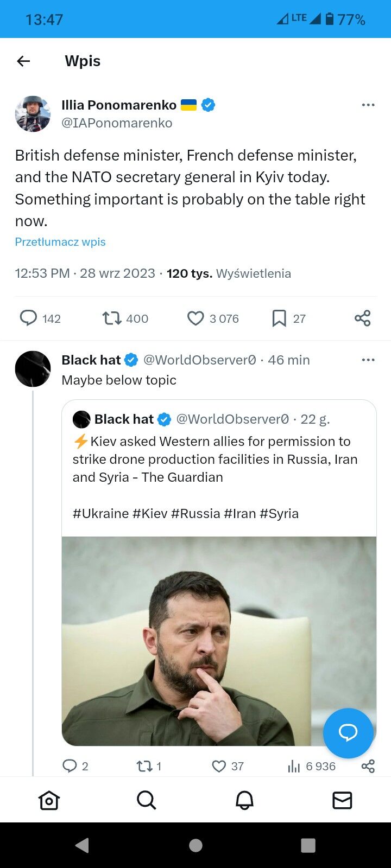The image size is (391, 868).
Task: Tap the views analytics icon showing 6 936
Action: 294,766
